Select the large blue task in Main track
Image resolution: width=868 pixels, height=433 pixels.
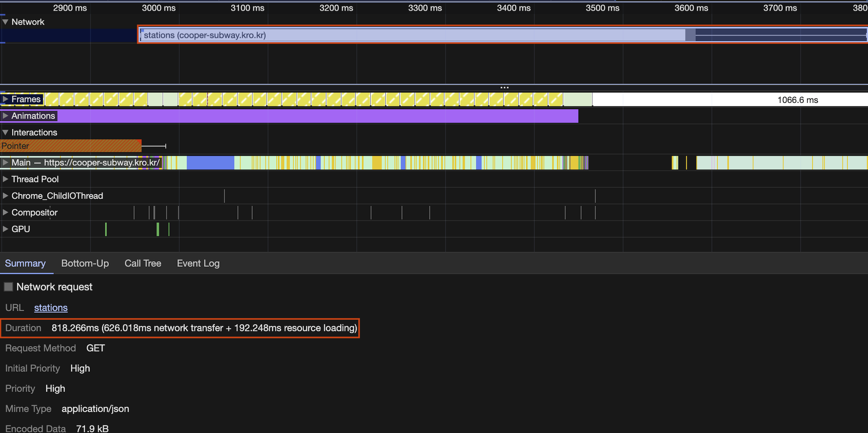pyautogui.click(x=211, y=163)
